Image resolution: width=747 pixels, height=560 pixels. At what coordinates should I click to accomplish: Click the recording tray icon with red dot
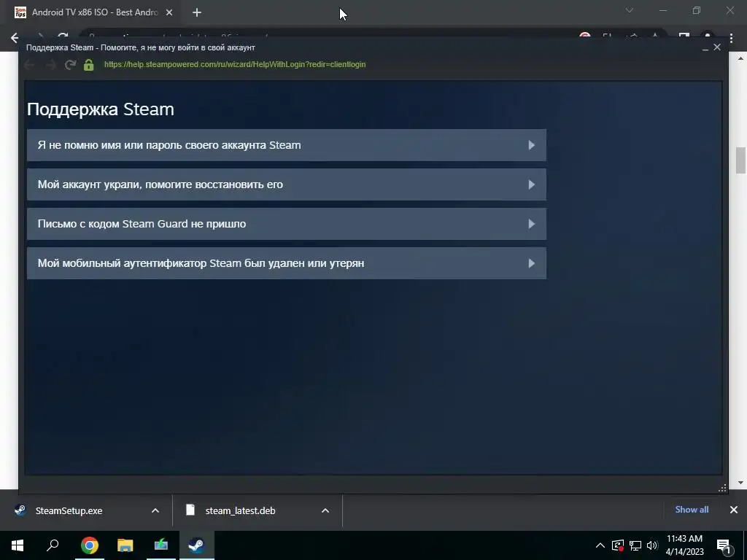pyautogui.click(x=618, y=545)
